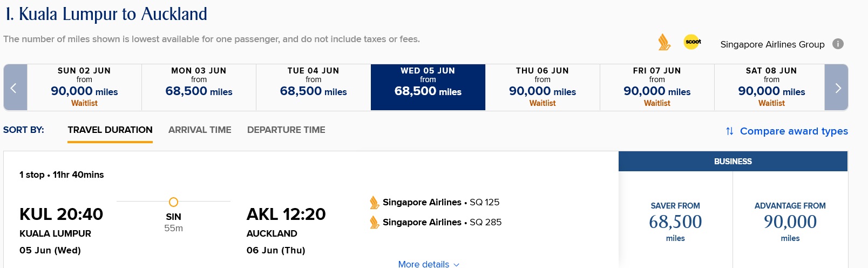Sort flights by Arrival Time
The height and width of the screenshot is (268, 868).
200,130
